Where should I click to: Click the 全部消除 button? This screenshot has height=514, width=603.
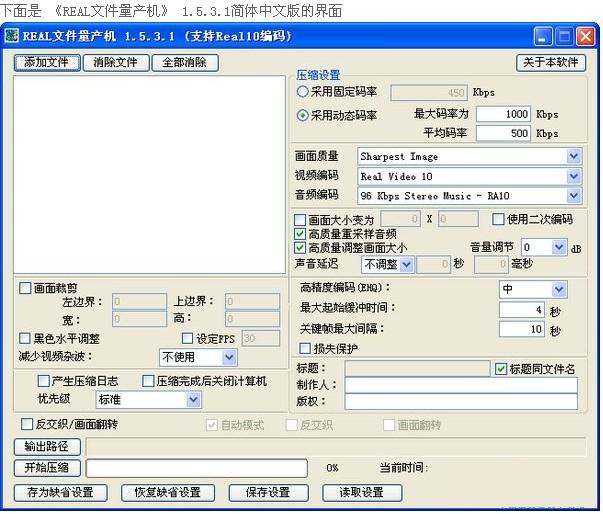[185, 62]
